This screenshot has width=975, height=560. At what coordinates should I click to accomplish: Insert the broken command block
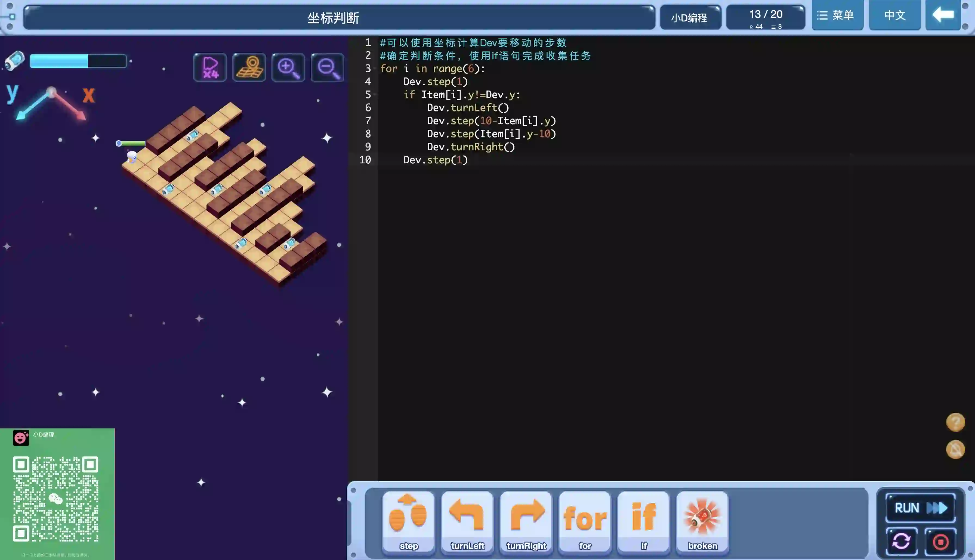pos(702,521)
